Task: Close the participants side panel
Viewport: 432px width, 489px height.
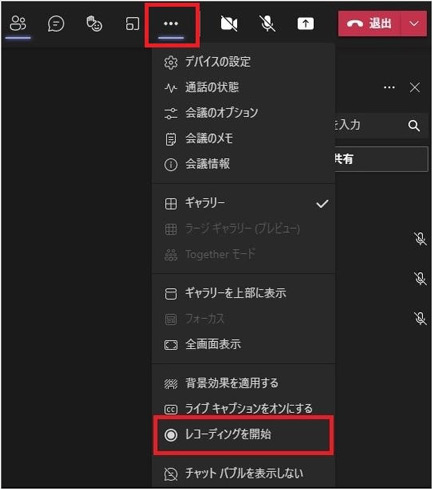Action: [415, 88]
